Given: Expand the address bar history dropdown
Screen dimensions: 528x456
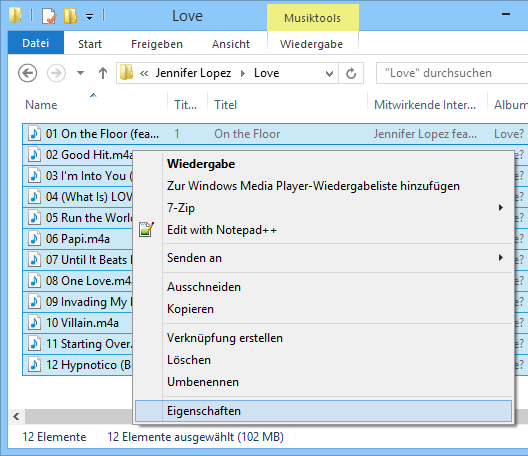Looking at the screenshot, I should click(329, 73).
